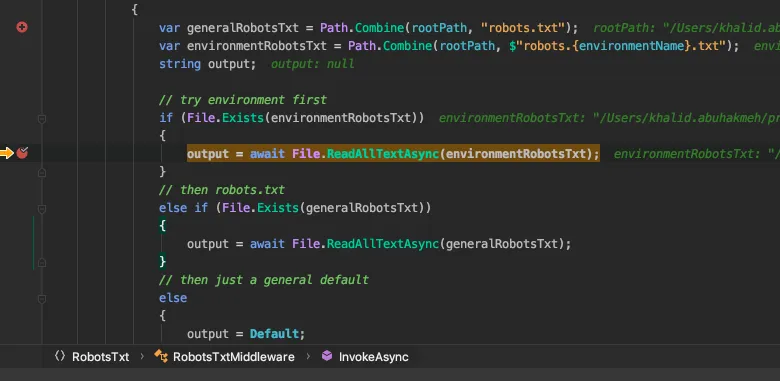Image resolution: width=780 pixels, height=381 pixels.
Task: Click Exists in File.Exists(environmentRobotsTxt)
Action: click(243, 118)
